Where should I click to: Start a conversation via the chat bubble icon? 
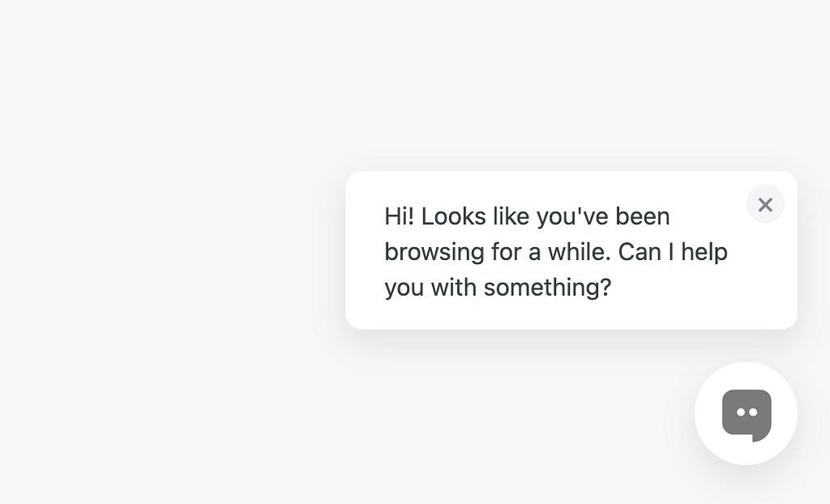[747, 415]
